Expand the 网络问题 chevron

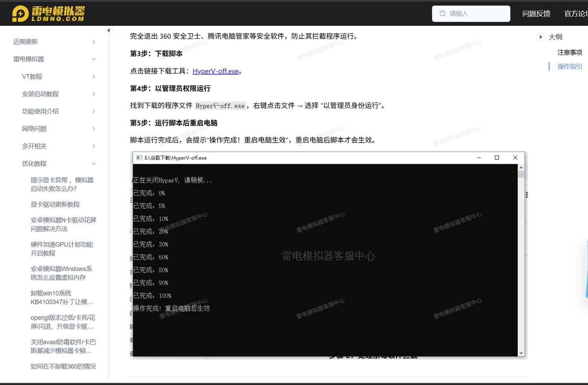click(94, 129)
